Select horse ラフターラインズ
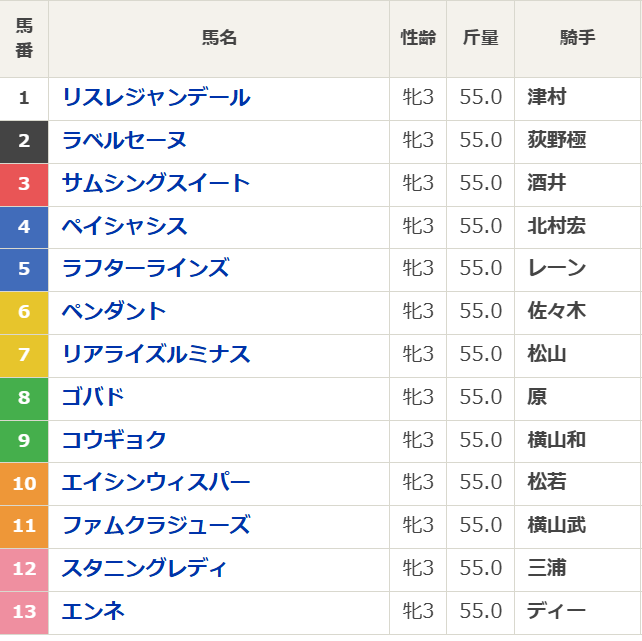This screenshot has height=641, width=642. [x=145, y=269]
